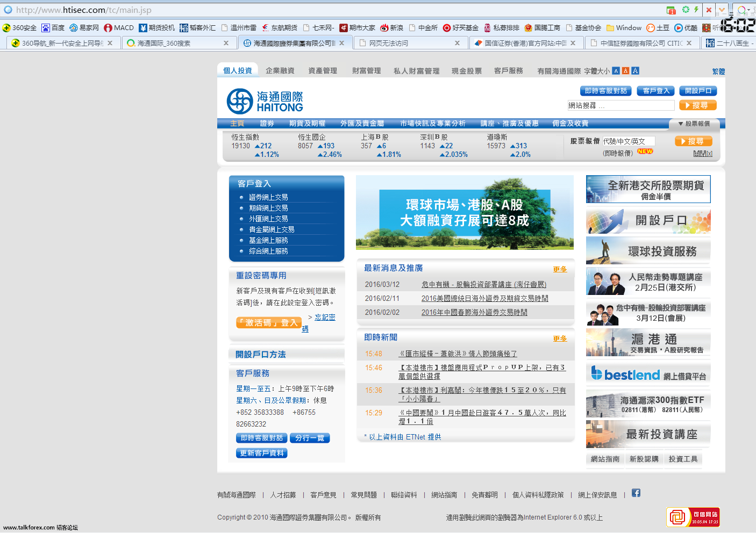Open the 2016年中國春節海外證券交易時間 notice
This screenshot has height=533, width=756.
474,312
